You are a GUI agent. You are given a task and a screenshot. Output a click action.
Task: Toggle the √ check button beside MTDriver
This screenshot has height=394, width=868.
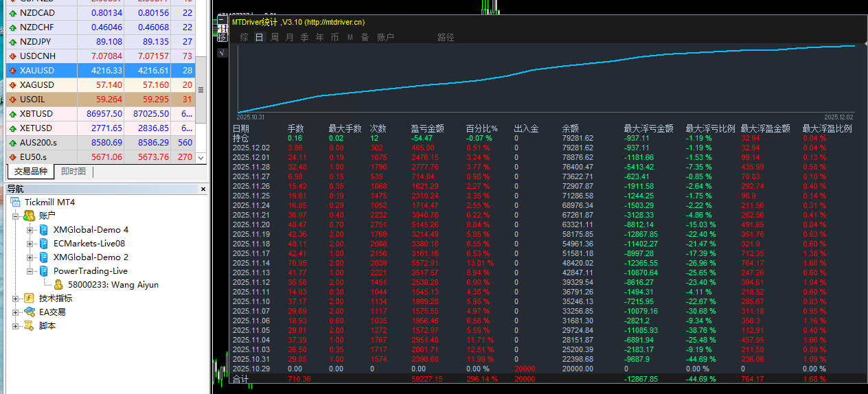222,52
